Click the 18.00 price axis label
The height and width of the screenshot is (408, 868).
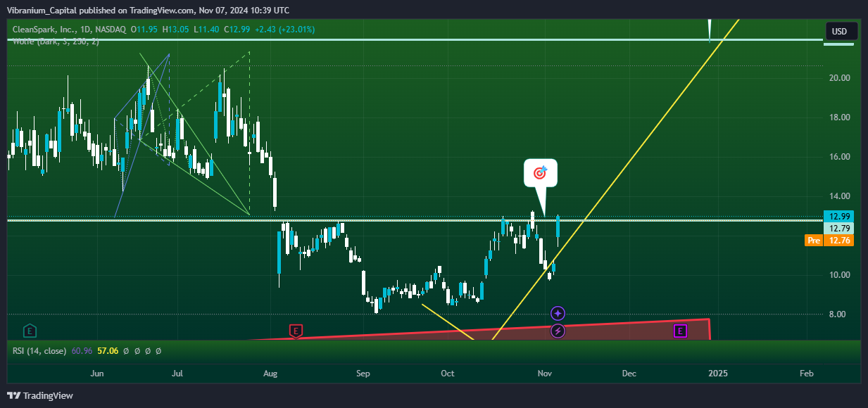click(x=839, y=117)
